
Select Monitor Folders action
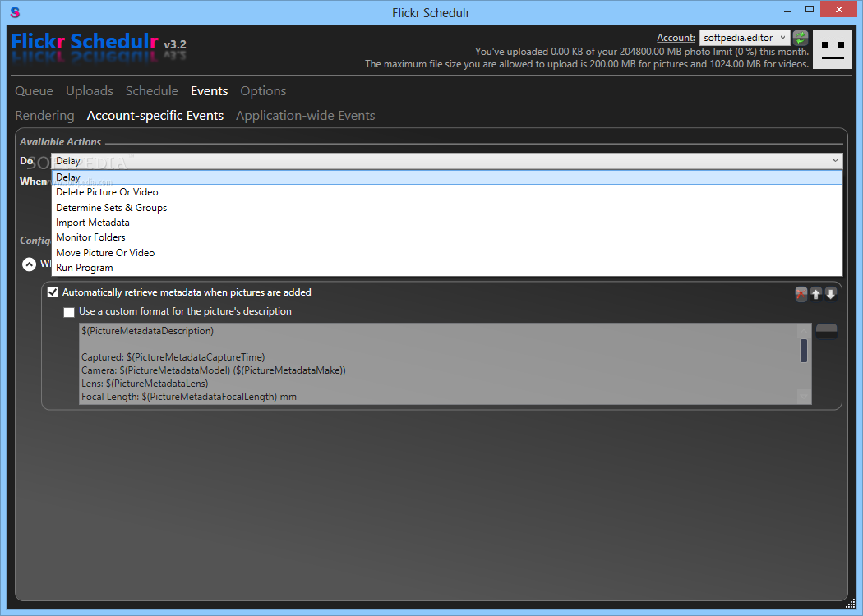447,237
